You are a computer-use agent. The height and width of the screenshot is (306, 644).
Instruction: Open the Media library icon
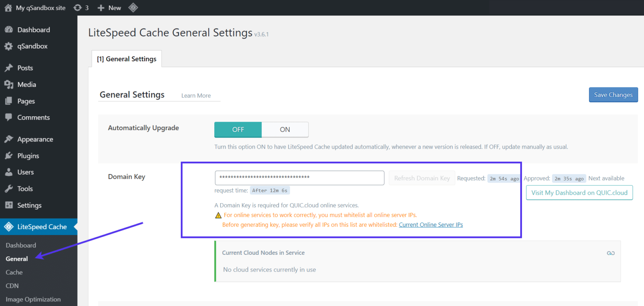(x=9, y=84)
